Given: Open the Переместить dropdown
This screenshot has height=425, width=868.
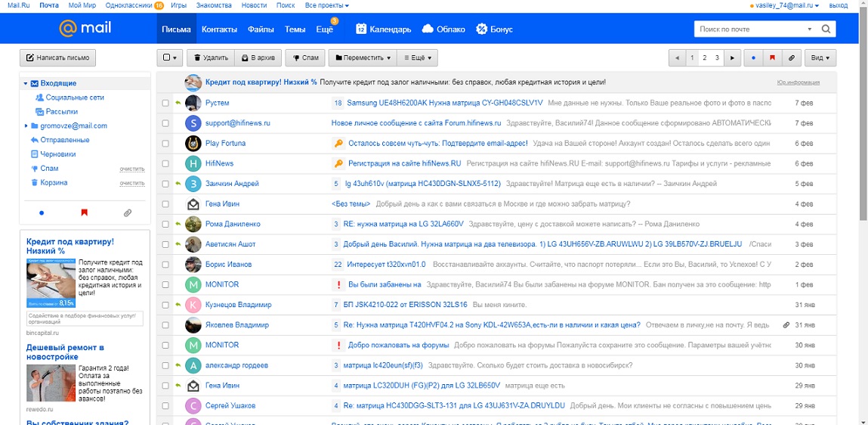Looking at the screenshot, I should tap(362, 57).
